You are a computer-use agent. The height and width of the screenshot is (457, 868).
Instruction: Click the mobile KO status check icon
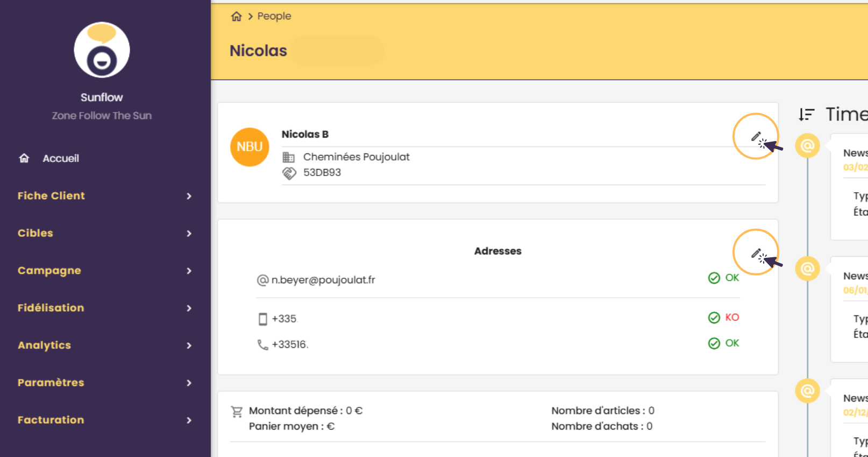point(714,318)
